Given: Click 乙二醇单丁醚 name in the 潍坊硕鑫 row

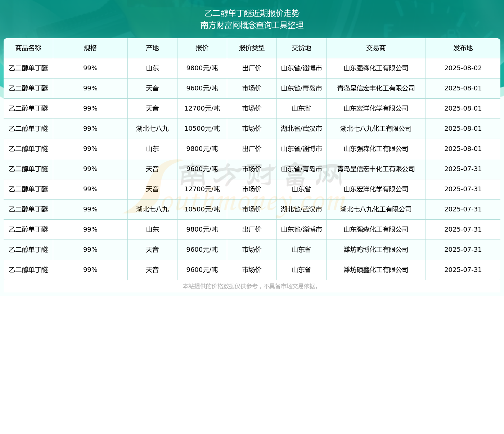Looking at the screenshot, I should click(x=28, y=270).
